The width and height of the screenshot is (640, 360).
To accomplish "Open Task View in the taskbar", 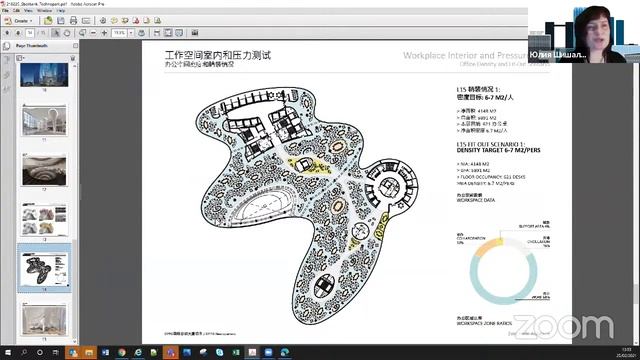I will pos(55,352).
